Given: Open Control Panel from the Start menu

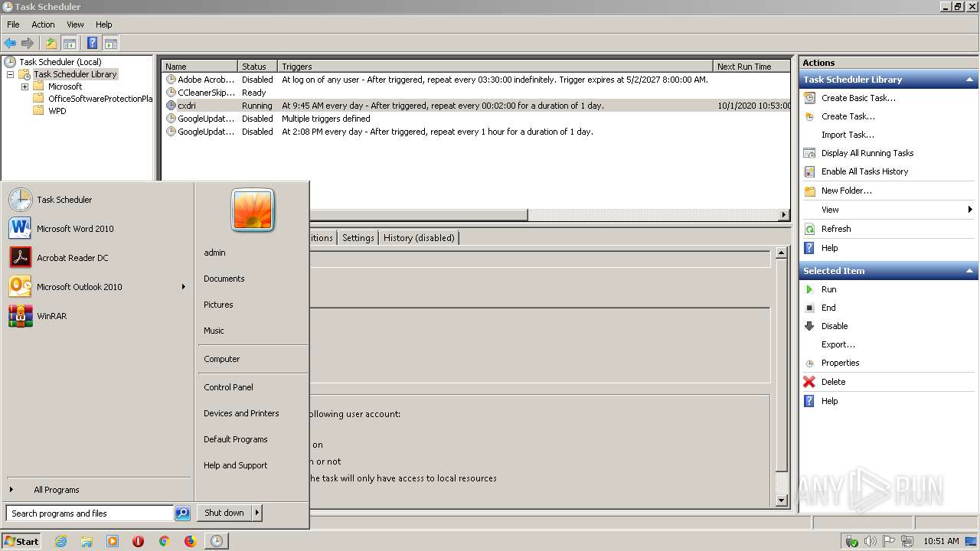Looking at the screenshot, I should pos(228,387).
